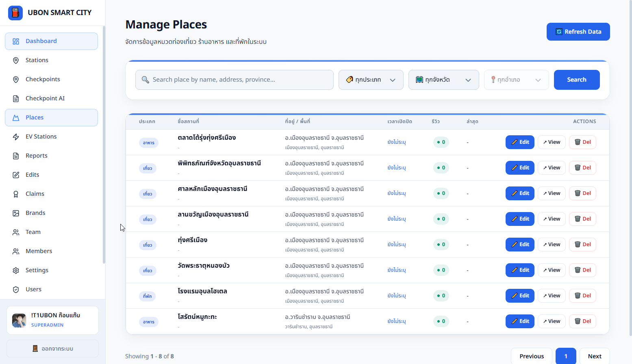Expand the ทุกอำเภอ district dropdown
Image resolution: width=632 pixels, height=364 pixels.
tap(516, 80)
